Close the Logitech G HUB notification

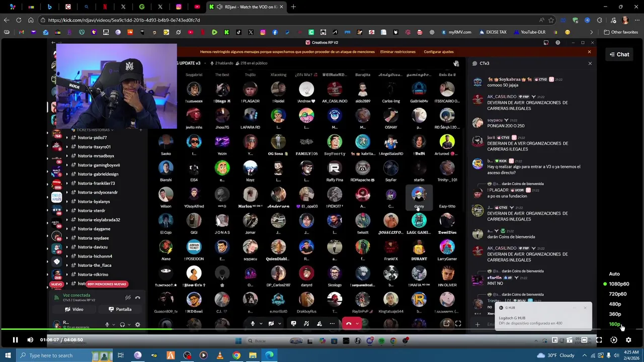(585, 308)
